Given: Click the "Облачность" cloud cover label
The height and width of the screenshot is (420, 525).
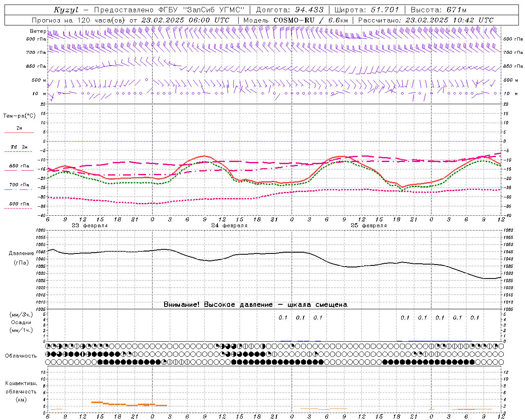Looking at the screenshot, I should (21, 356).
